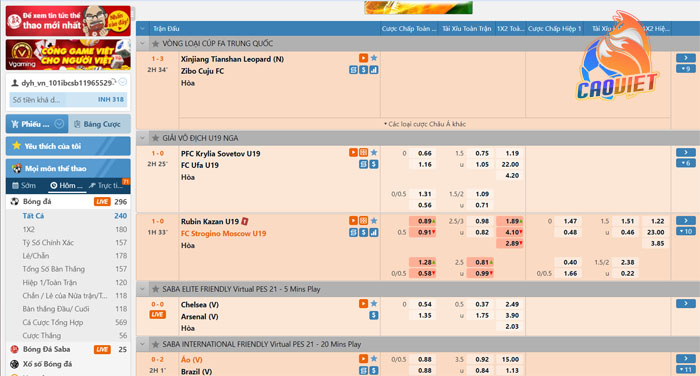Star the Rubin Kazan U19 match
Viewport: 700px width, 376px height.
pos(374,221)
